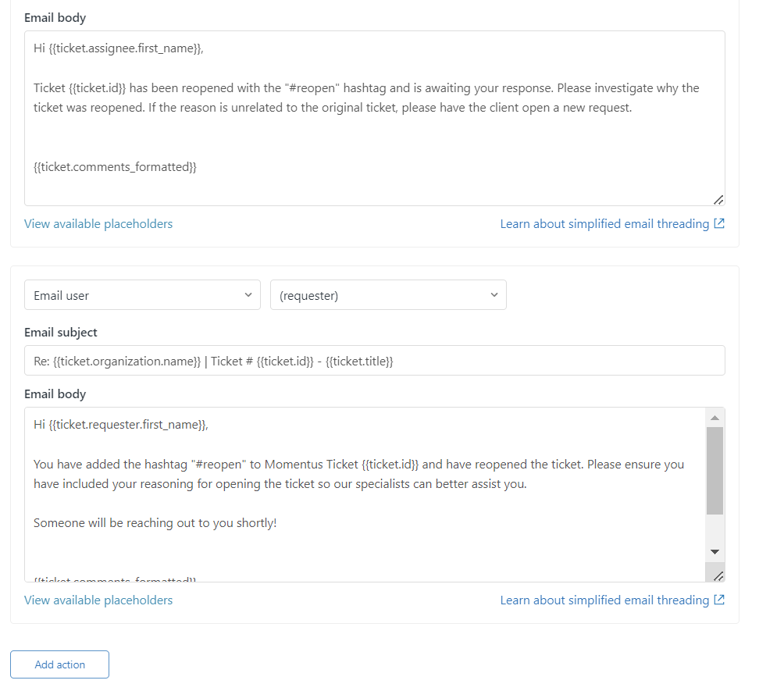Click the Add action button
This screenshot has width=784, height=691.
coord(59,664)
